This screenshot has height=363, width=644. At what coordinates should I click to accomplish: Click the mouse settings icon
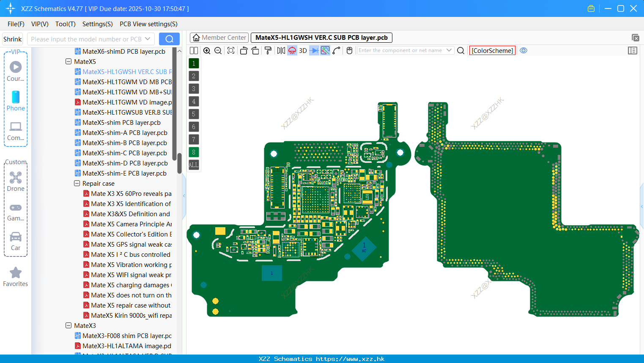(x=349, y=50)
